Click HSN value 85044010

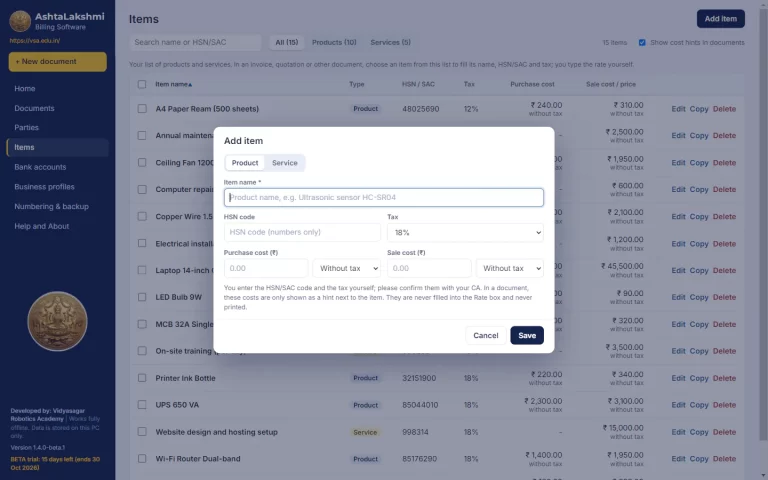(x=420, y=405)
